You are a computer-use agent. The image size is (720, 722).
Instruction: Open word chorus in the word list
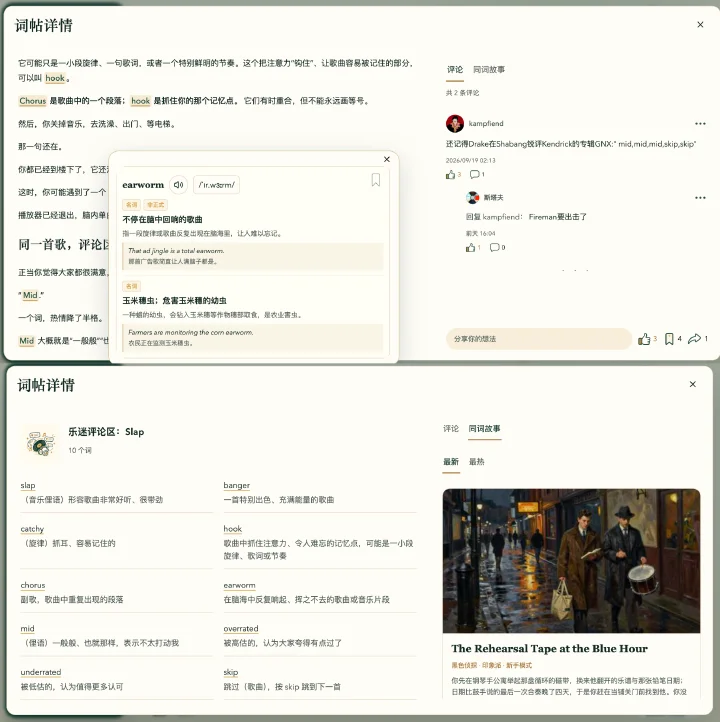(33, 585)
